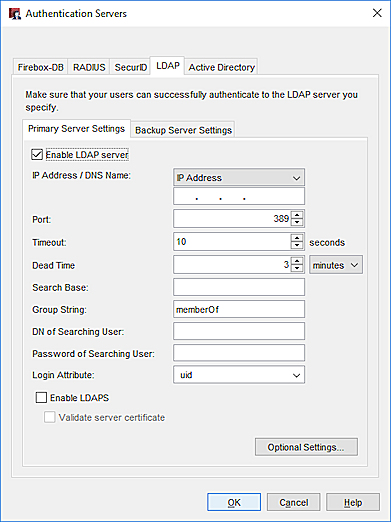
Task: Click the Group String field
Action: click(239, 309)
